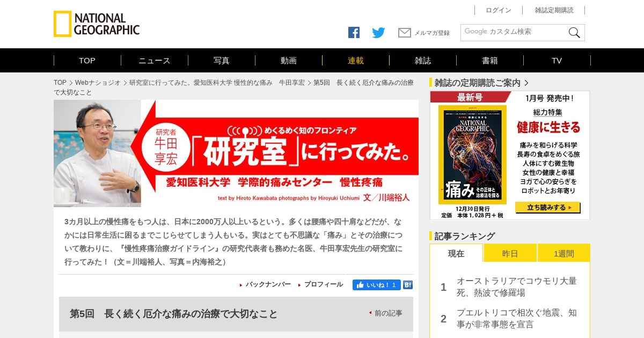644x338 pixels.
Task: Click the magazine cover with 痛み
Action: 472,155
